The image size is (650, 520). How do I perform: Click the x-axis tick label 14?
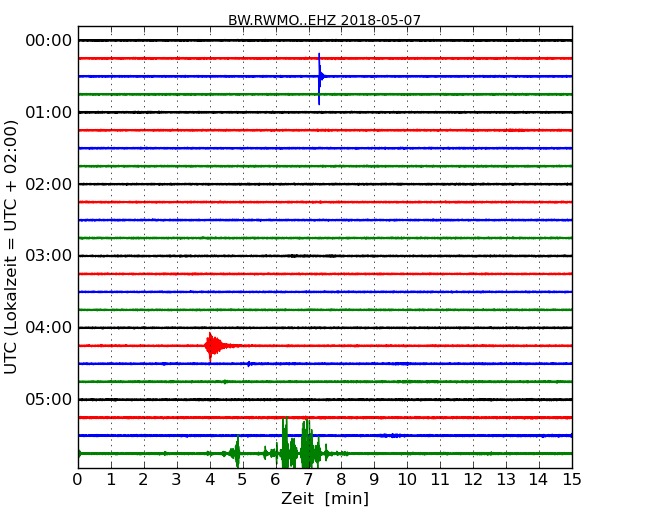pos(538,480)
